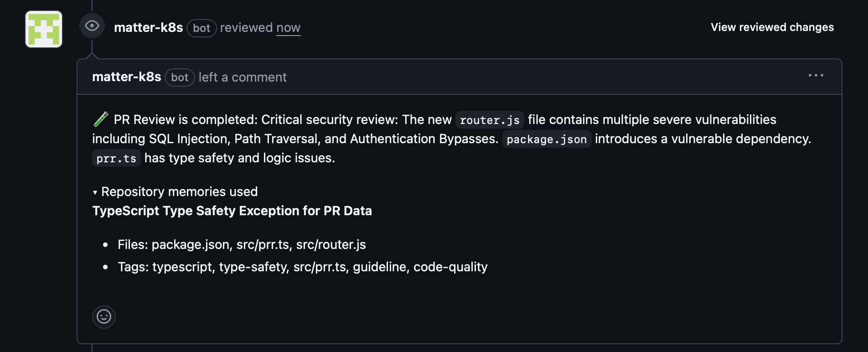Viewport: 868px width, 352px height.
Task: Click the test tube emoji in the review
Action: pyautogui.click(x=101, y=119)
